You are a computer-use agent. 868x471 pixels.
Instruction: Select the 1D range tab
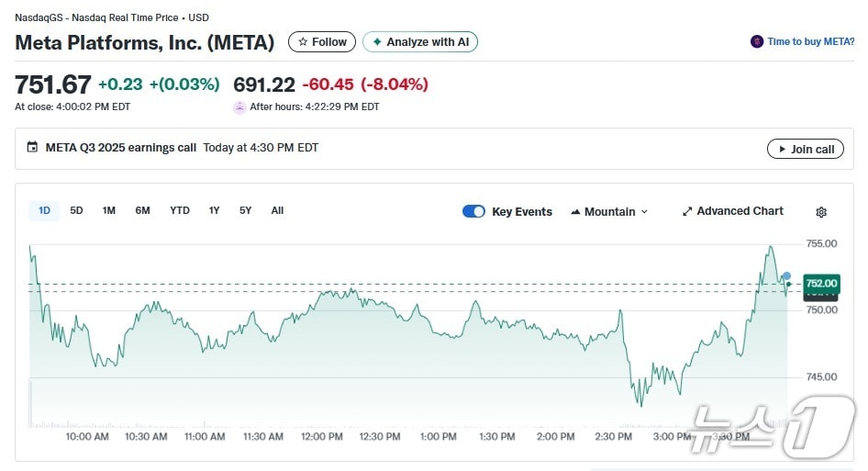pyautogui.click(x=44, y=210)
